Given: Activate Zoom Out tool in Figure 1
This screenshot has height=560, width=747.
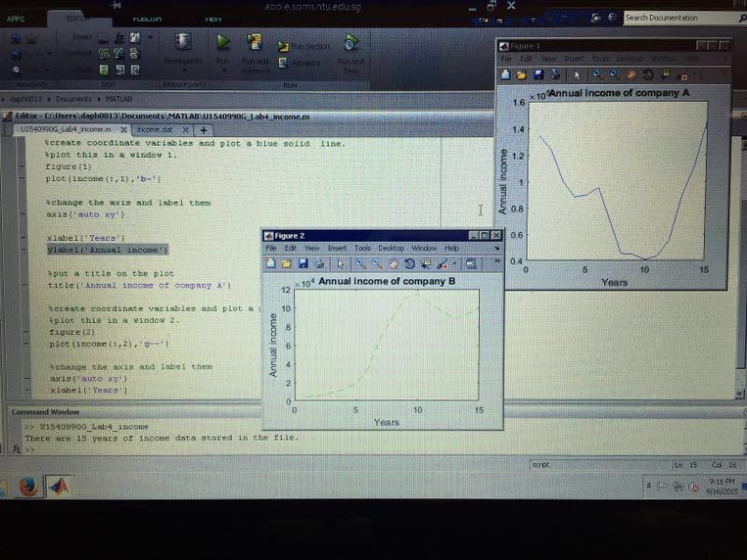Looking at the screenshot, I should 614,75.
